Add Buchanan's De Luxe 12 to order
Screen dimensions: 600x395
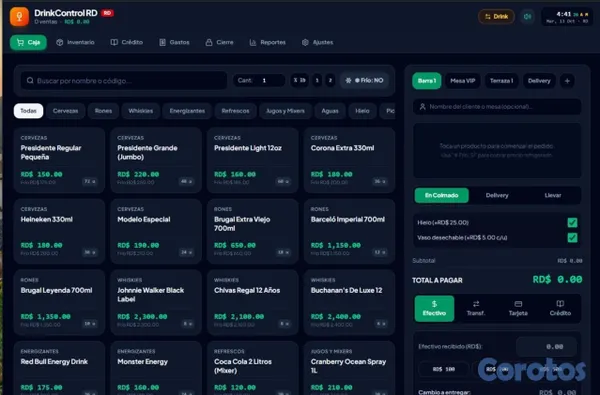[x=349, y=303]
